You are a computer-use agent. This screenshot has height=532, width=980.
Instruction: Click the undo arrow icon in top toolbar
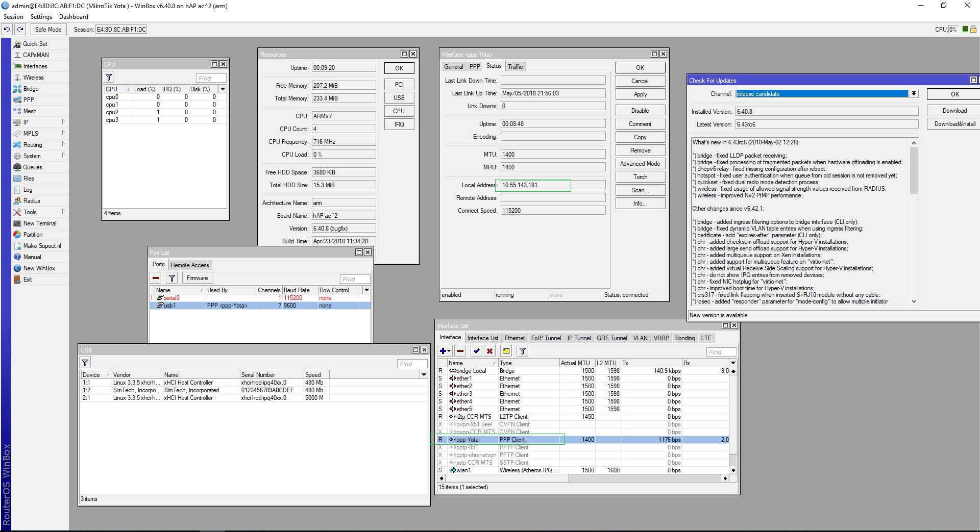7,29
